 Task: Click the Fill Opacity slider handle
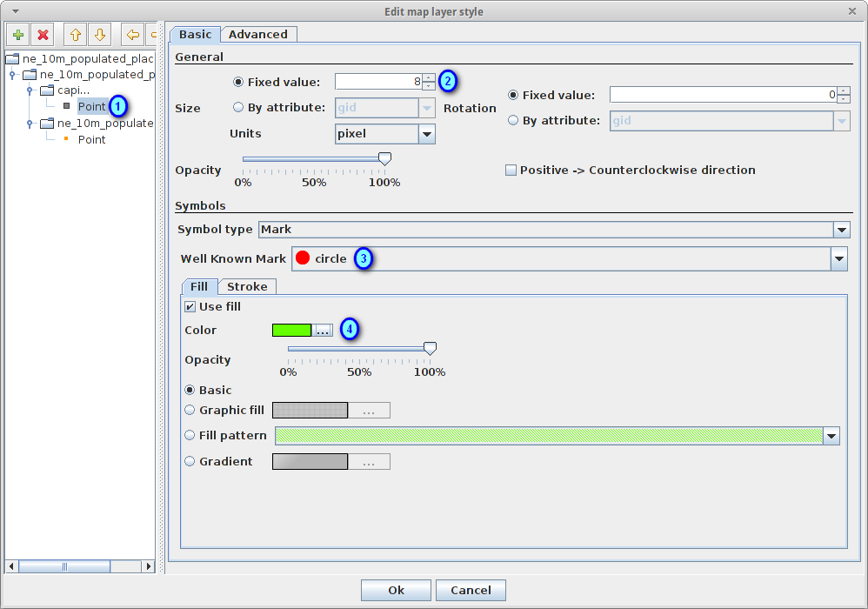[x=431, y=349]
